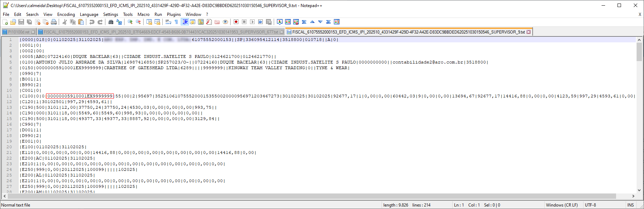This screenshot has height=209, width=644.
Task: Click the New file toolbar icon
Action: (5, 22)
